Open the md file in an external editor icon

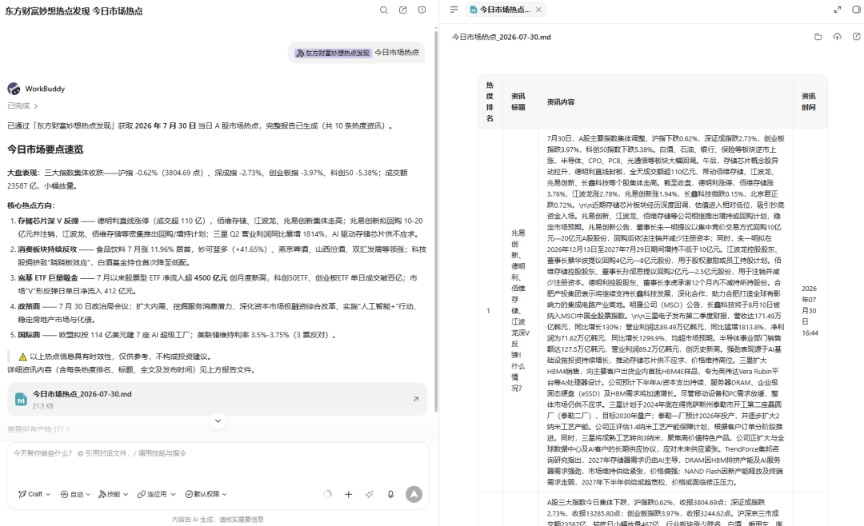point(856,37)
